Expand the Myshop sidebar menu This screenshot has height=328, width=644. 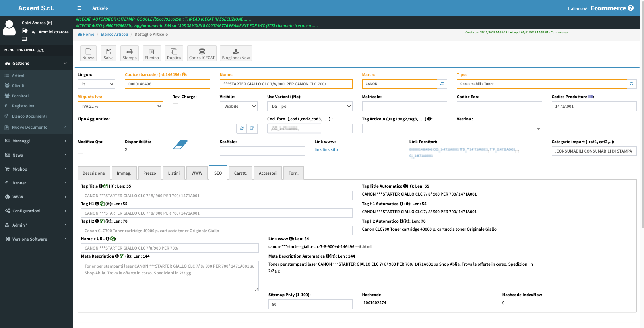pyautogui.click(x=36, y=169)
